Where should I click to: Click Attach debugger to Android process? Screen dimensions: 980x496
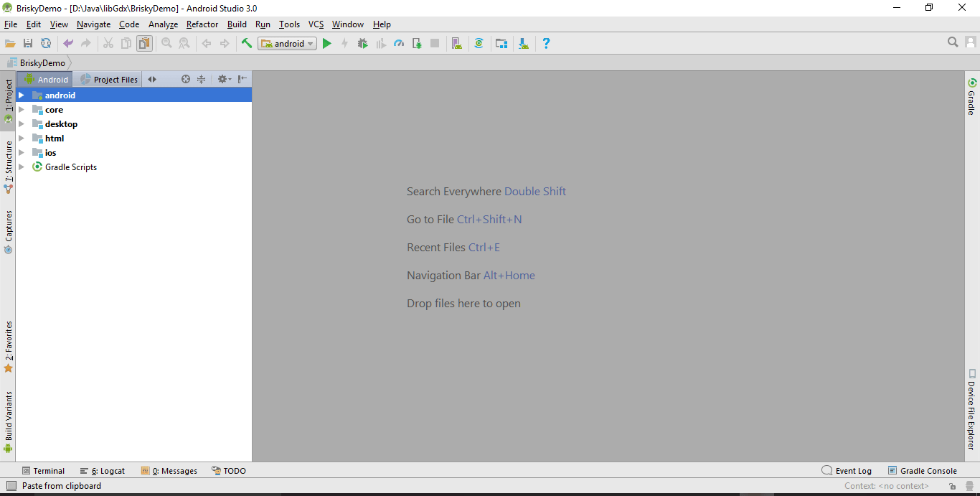417,44
